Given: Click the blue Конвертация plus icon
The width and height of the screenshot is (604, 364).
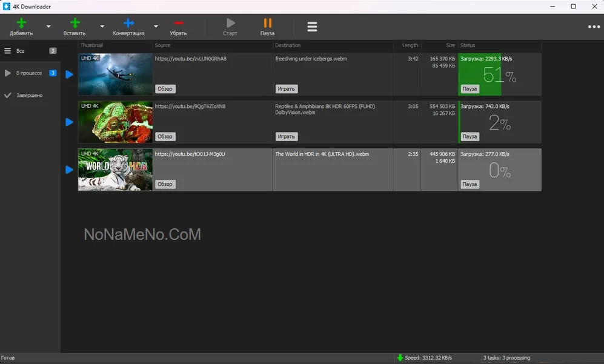Looking at the screenshot, I should pos(128,24).
